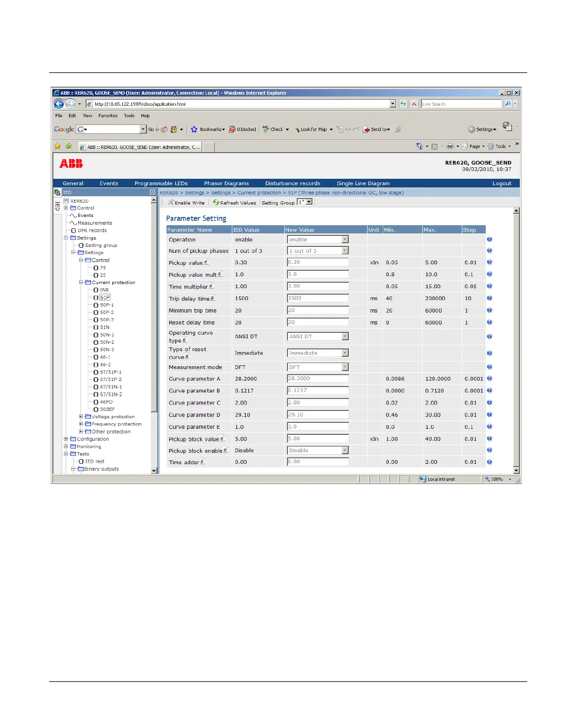This screenshot has height=728, width=563.
Task: Click help icon for Measurement mode row
Action: coord(489,367)
